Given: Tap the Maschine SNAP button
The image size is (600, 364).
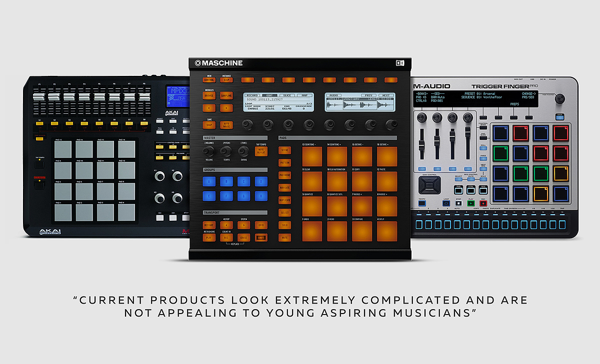Looking at the screenshot, I should (209, 125).
